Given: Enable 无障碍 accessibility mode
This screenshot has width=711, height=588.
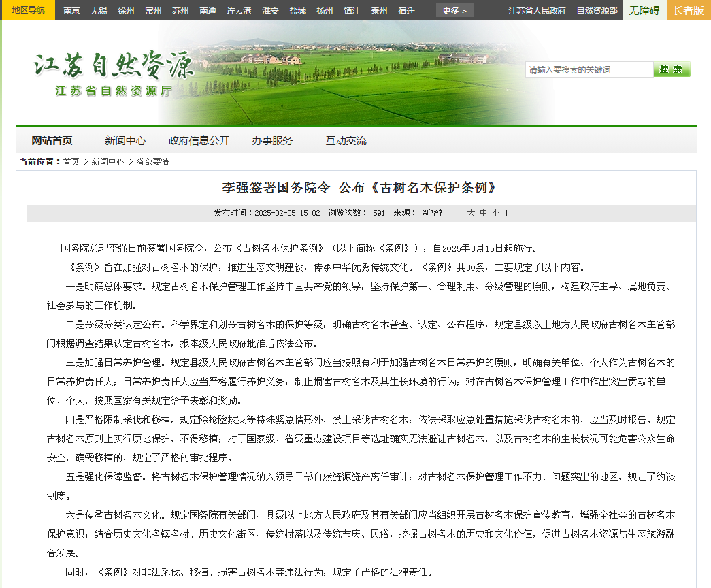Looking at the screenshot, I should 644,10.
